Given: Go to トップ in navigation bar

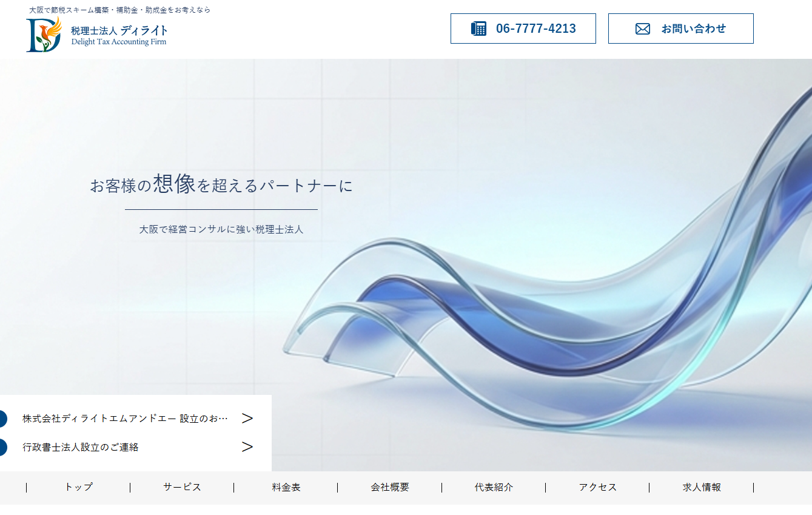Looking at the screenshot, I should coord(79,487).
